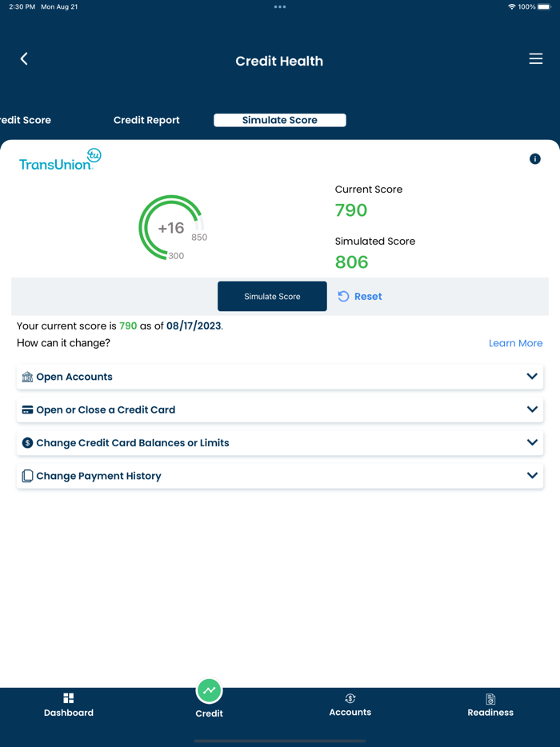Click the document icon beside Change Payment History

[x=28, y=476]
